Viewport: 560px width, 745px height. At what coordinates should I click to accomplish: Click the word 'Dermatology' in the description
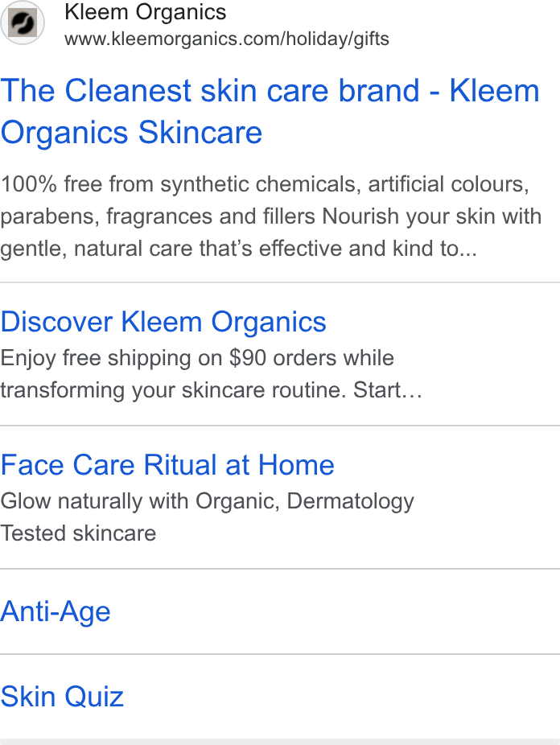[x=351, y=502]
